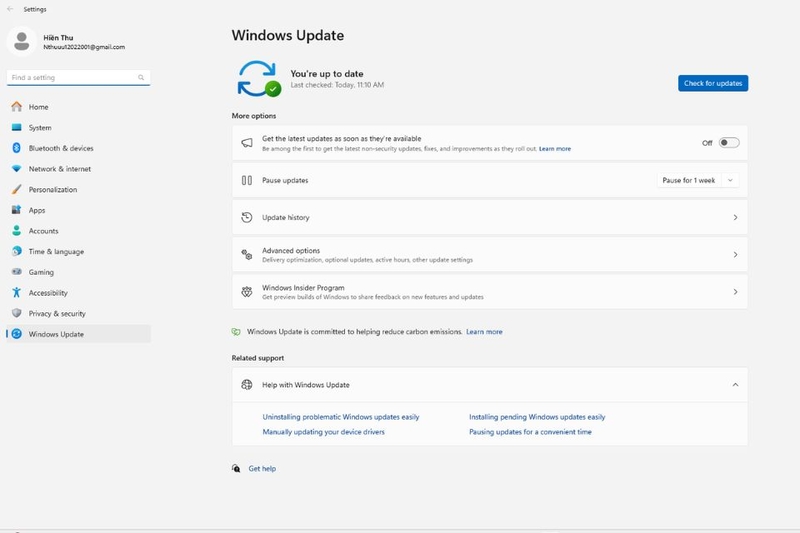800x533 pixels.
Task: Click the search magnifier icon
Action: point(141,78)
